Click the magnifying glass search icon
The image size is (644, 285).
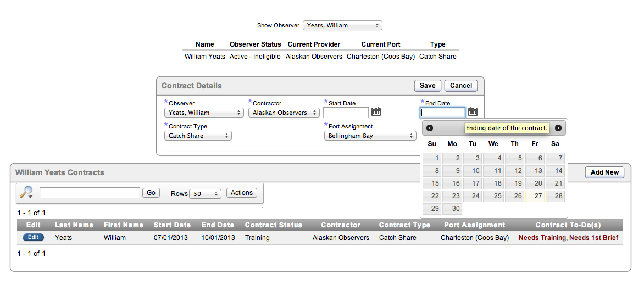click(26, 193)
